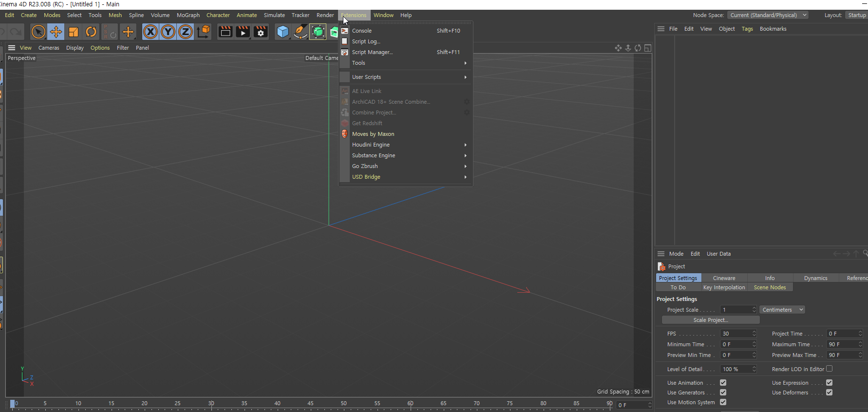Click Render View clapperboard icon
The width and height of the screenshot is (868, 412).
[225, 32]
